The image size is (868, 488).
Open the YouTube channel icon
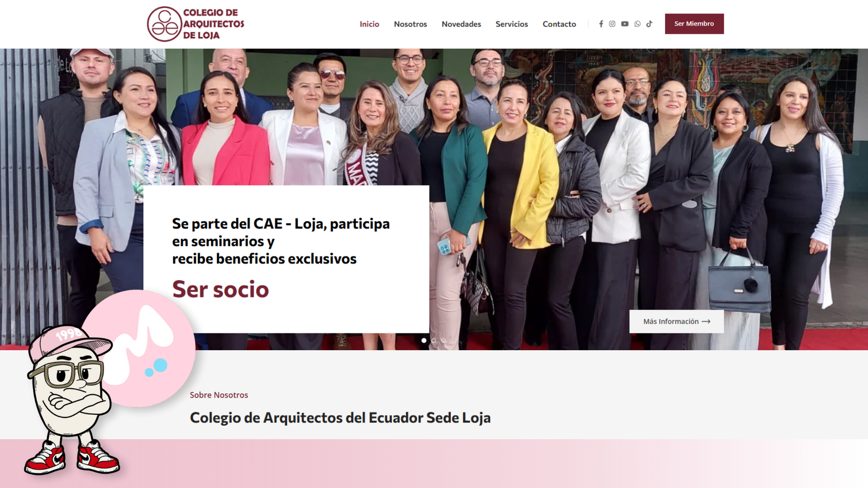[x=624, y=24]
